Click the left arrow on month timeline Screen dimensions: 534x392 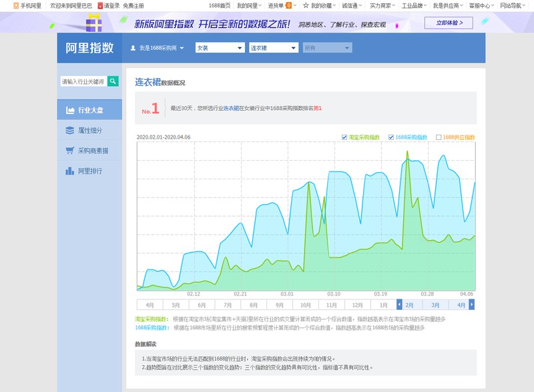(x=399, y=305)
